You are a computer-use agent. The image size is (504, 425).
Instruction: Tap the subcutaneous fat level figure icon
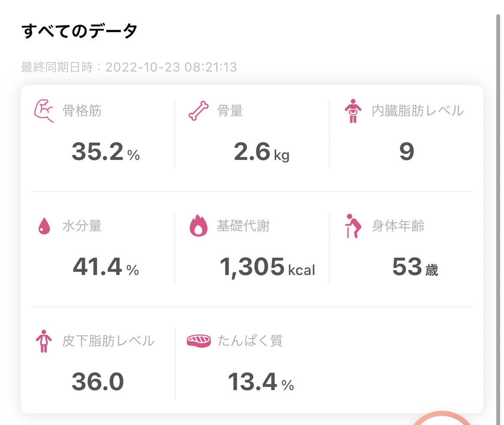coord(44,341)
